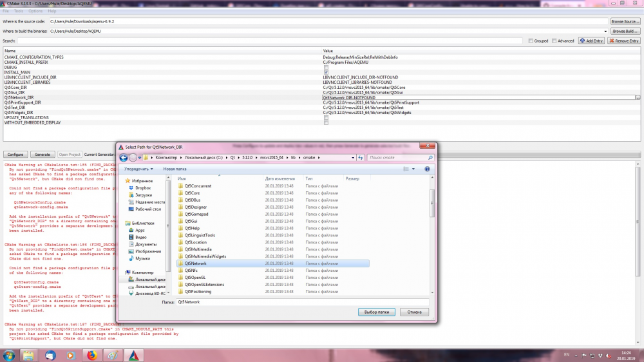This screenshot has height=362, width=644.
Task: Click msvc2015_64 breadcrumb segment
Action: pyautogui.click(x=272, y=157)
